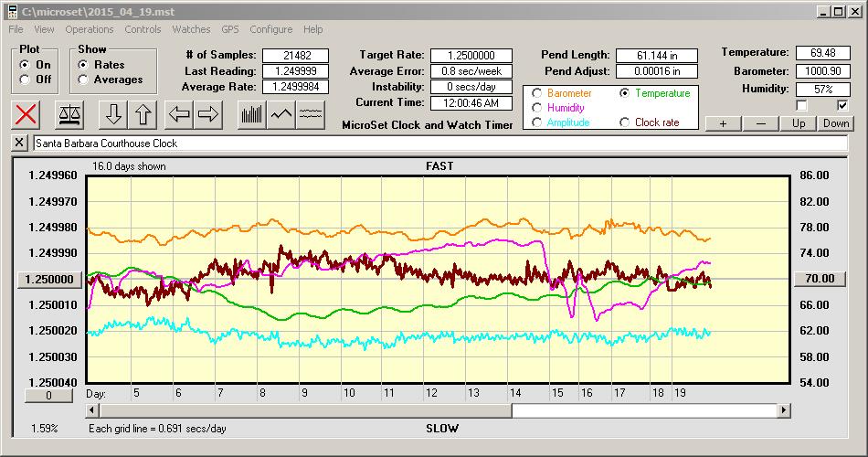Select the Temperature trace radio button
The height and width of the screenshot is (457, 868).
click(x=624, y=93)
